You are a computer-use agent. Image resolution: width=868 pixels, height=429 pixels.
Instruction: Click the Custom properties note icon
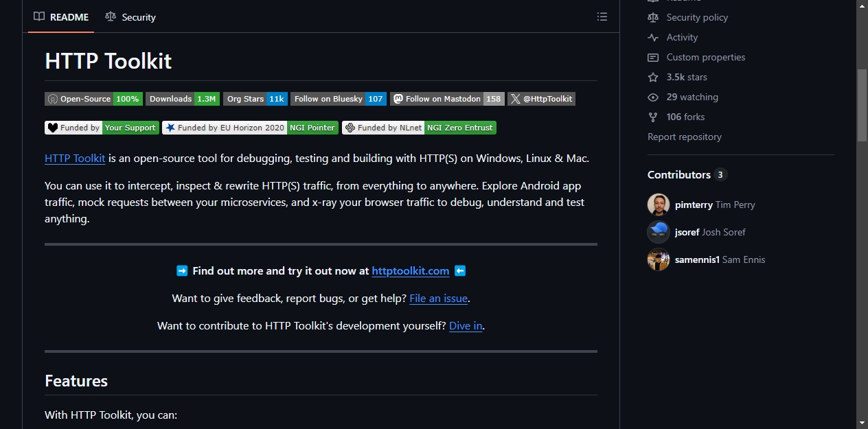coord(653,57)
